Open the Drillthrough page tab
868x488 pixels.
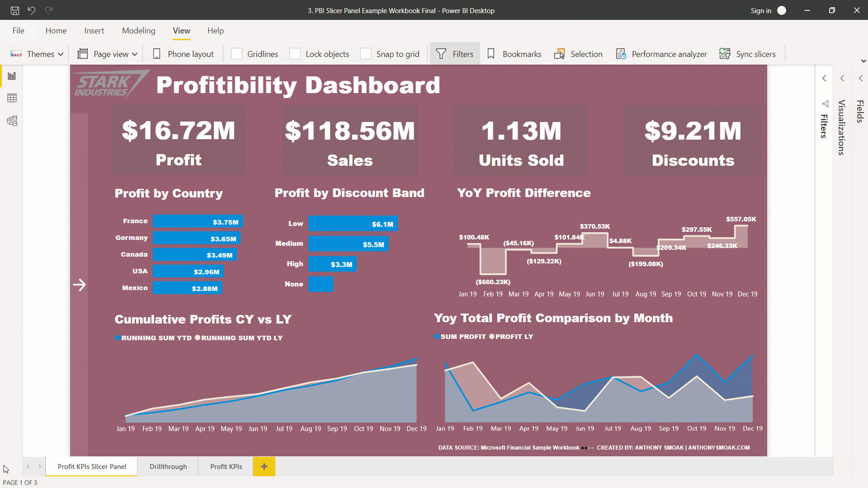pyautogui.click(x=168, y=466)
